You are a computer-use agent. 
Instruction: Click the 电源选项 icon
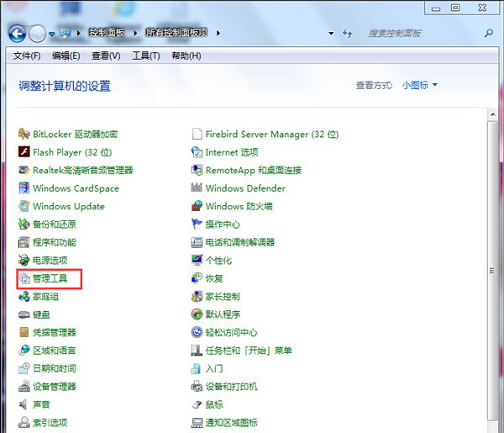pyautogui.click(x=24, y=260)
